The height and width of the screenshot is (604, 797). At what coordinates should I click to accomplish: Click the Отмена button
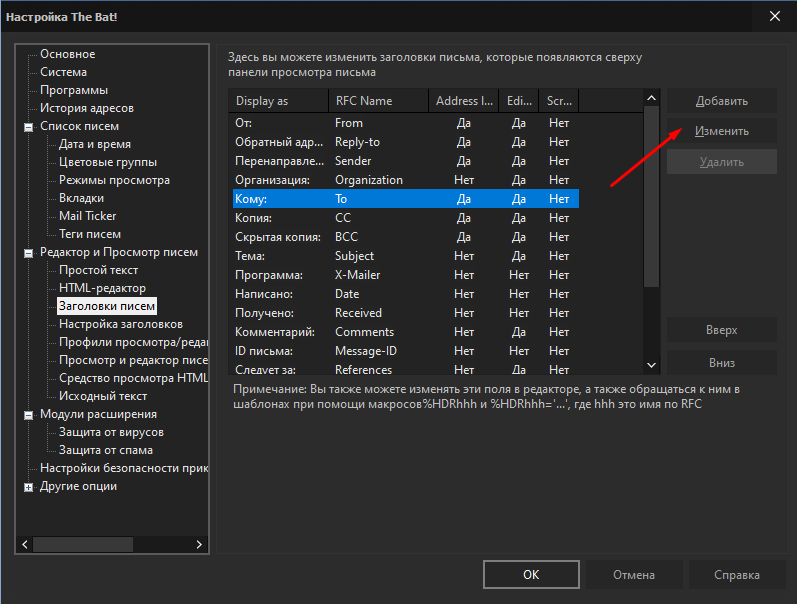(634, 575)
